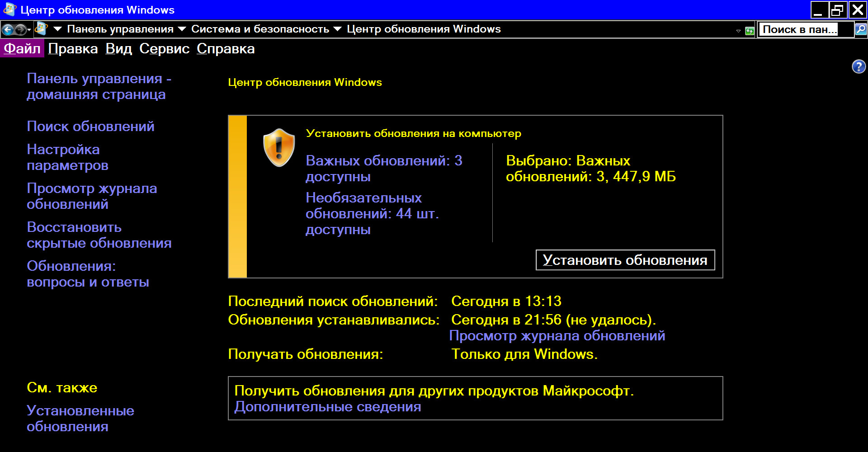This screenshot has height=452, width=868.
Task: Focus the Поиск в панели search field
Action: coord(806,29)
